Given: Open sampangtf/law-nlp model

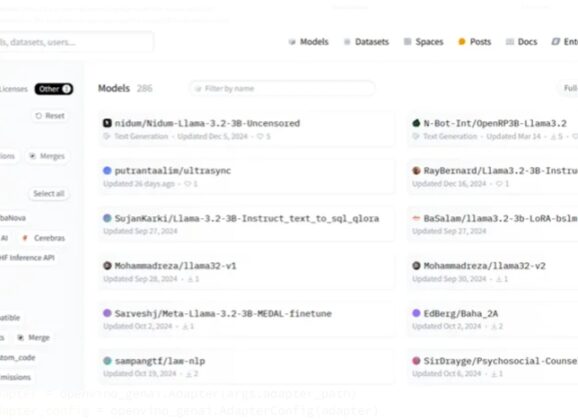Looking at the screenshot, I should 247,367.
